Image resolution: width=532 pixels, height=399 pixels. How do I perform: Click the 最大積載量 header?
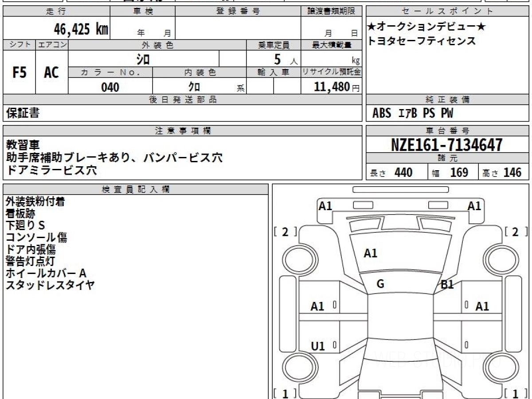coord(331,45)
